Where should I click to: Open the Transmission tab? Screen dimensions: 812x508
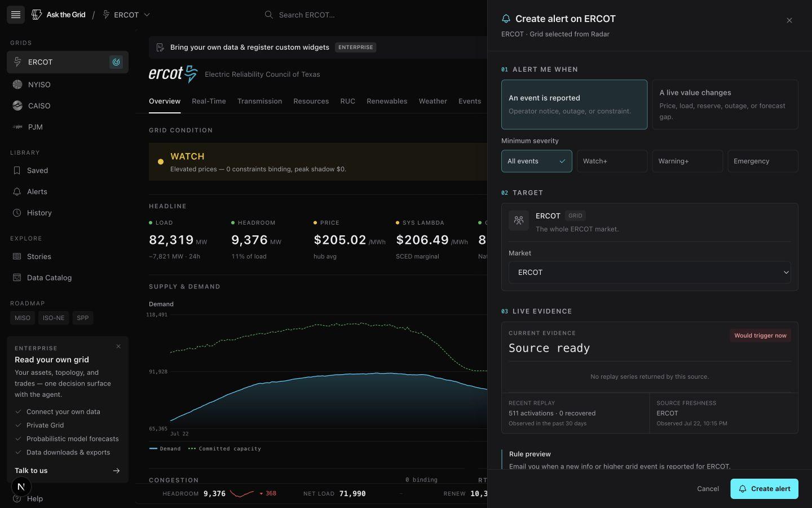[259, 102]
